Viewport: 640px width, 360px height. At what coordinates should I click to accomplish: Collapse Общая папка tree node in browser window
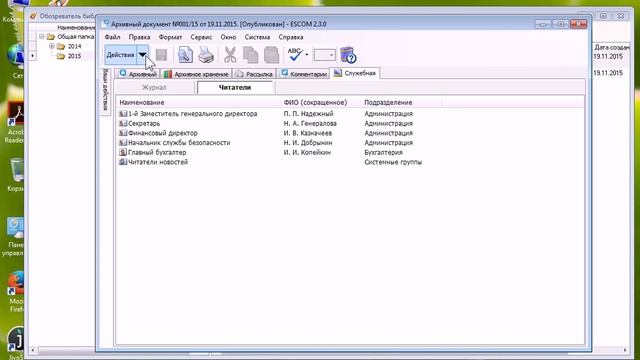click(42, 36)
